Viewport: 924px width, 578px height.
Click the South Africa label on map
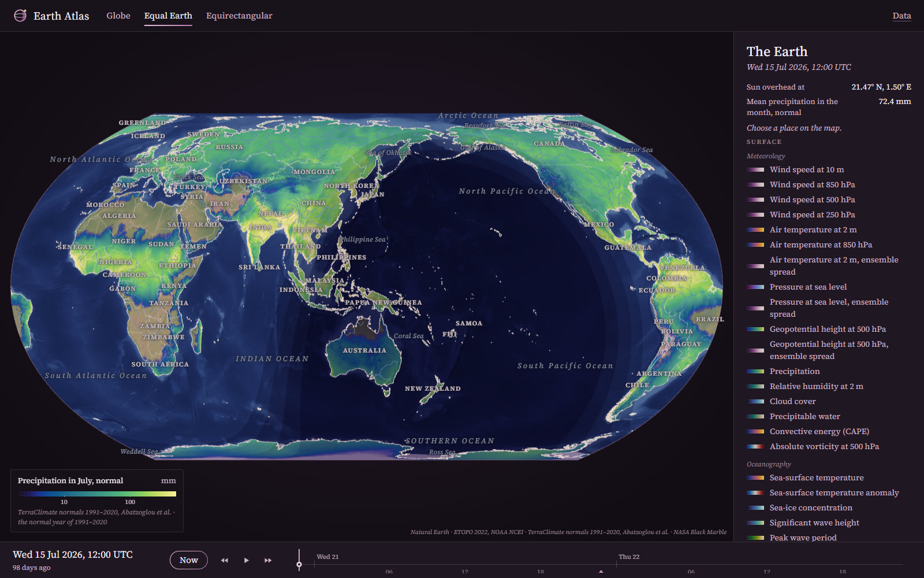click(x=160, y=364)
